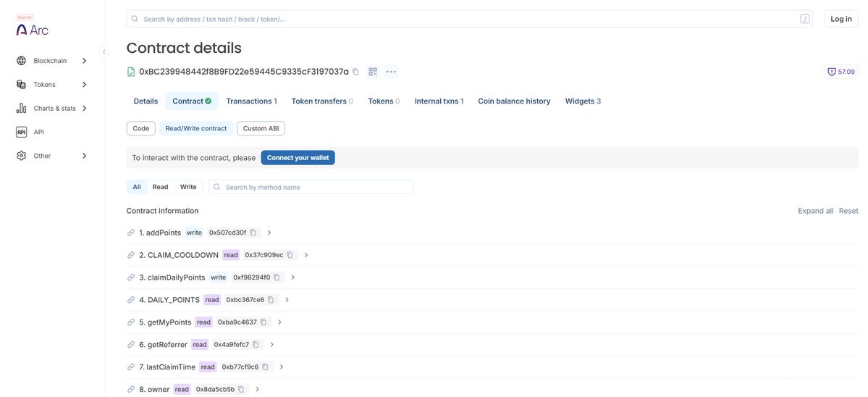The height and width of the screenshot is (397, 868).
Task: Switch to the Code sub-tab
Action: click(140, 128)
